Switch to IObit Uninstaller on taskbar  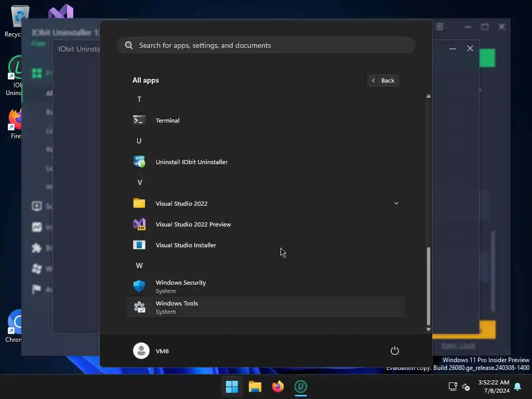[301, 387]
